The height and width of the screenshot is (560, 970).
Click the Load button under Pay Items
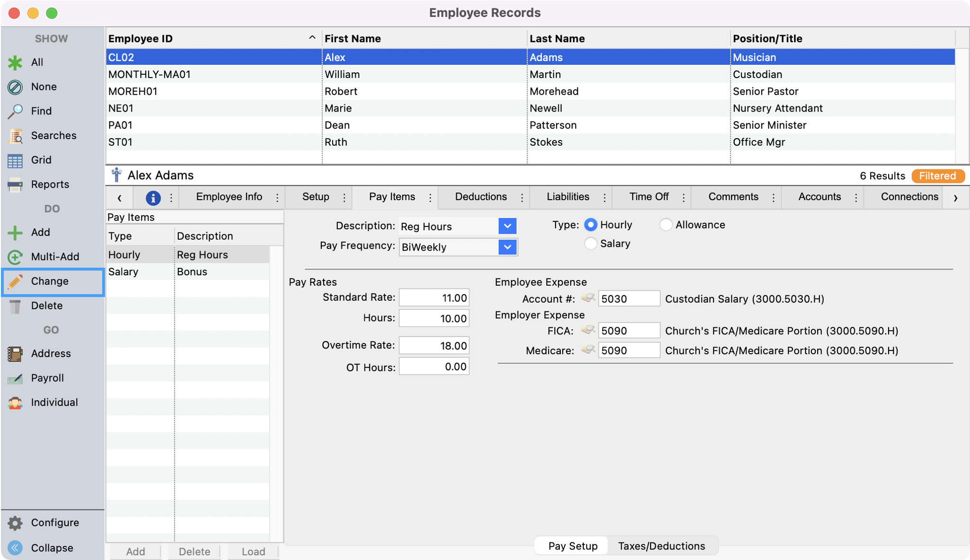coord(253,551)
